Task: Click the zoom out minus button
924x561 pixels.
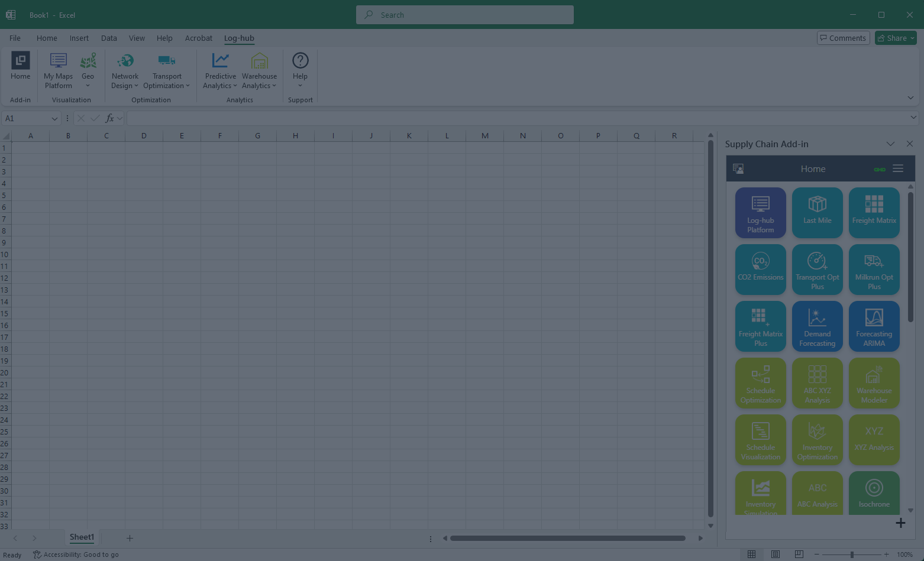Action: (x=817, y=554)
